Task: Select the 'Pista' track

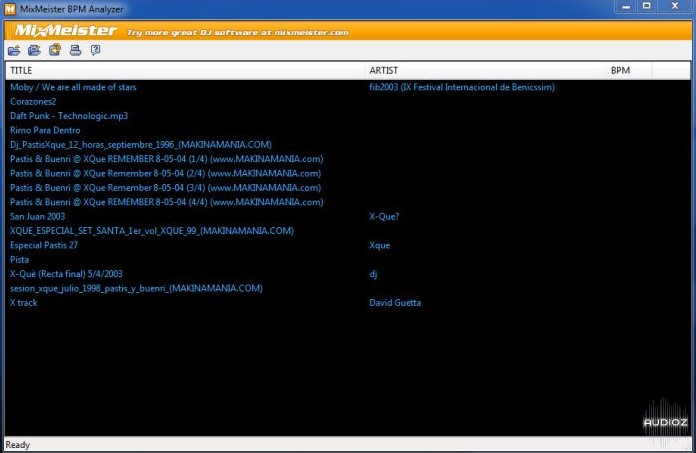Action: click(x=20, y=260)
